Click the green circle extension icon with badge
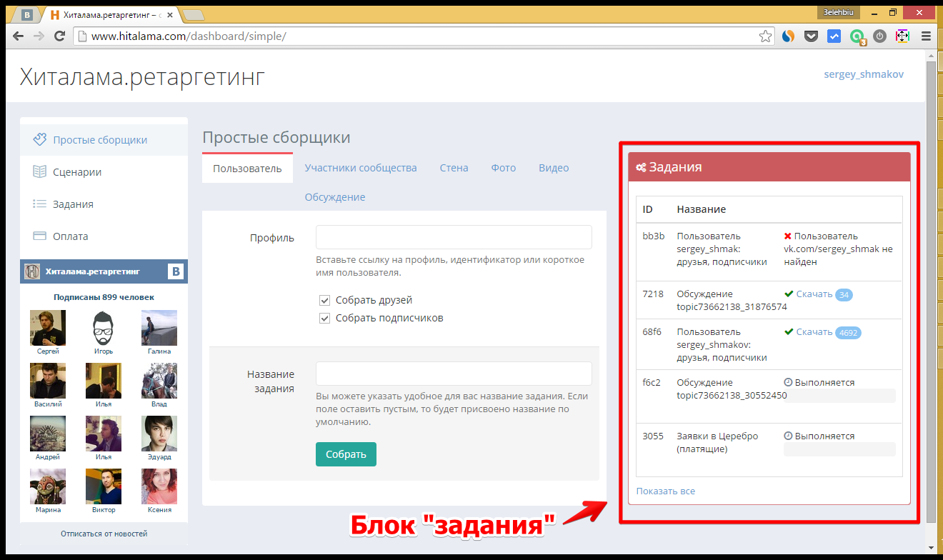The width and height of the screenshot is (943, 560). coord(857,37)
